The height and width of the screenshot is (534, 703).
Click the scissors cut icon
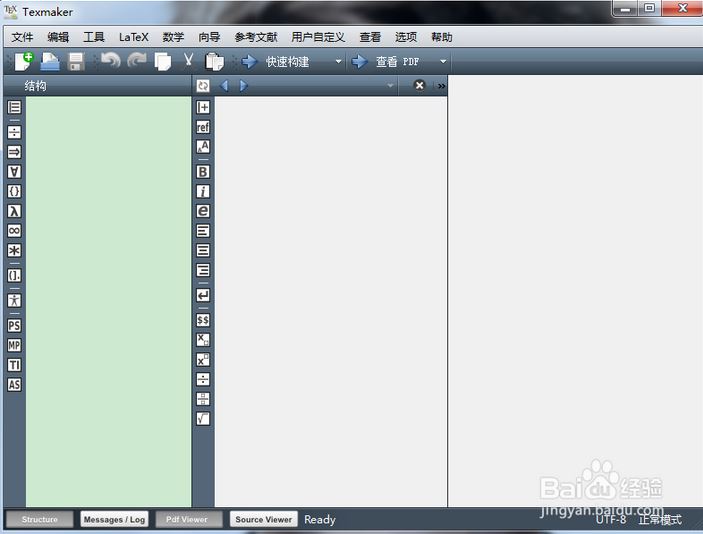(188, 62)
